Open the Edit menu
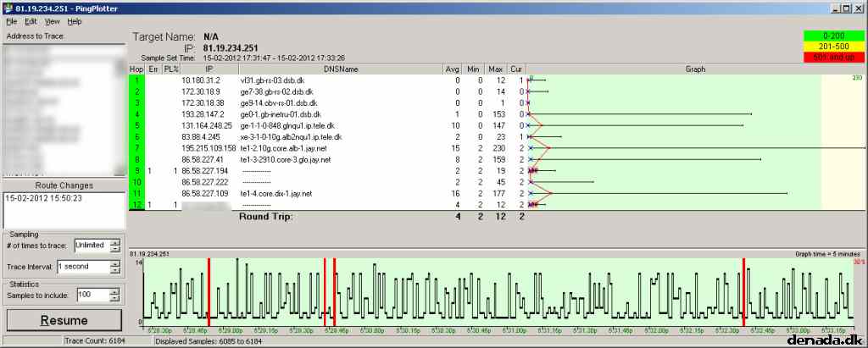Image resolution: width=868 pixels, height=348 pixels. pos(31,21)
